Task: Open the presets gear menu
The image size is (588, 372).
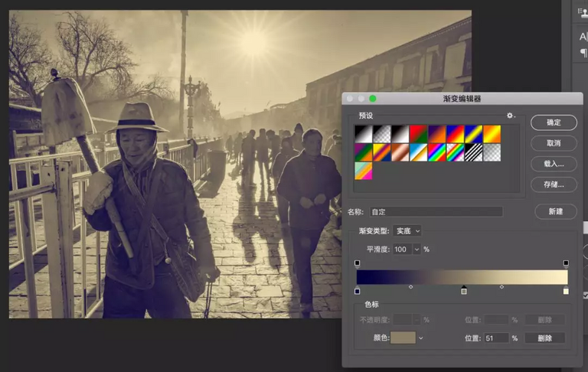Action: [511, 116]
